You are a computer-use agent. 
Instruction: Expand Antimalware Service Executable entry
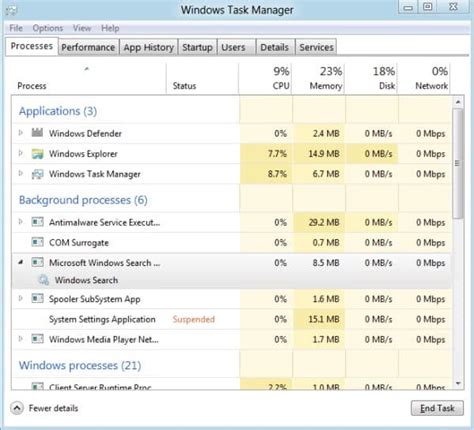[x=21, y=221]
